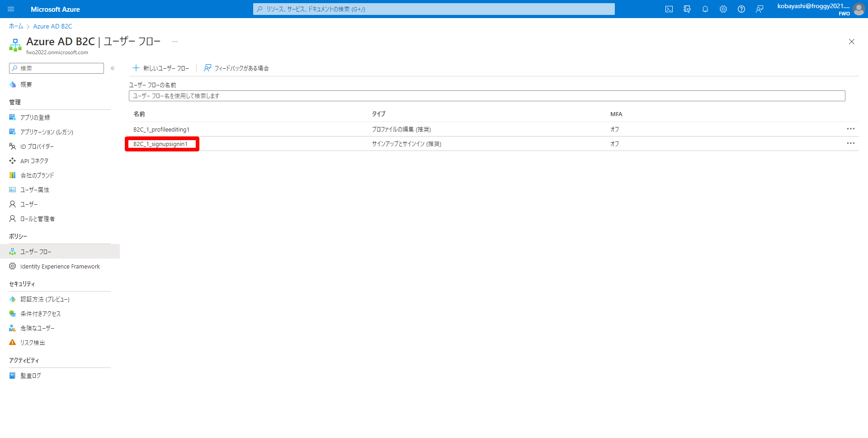868x438 pixels.
Task: Collapse the left navigation menu
Action: point(113,68)
